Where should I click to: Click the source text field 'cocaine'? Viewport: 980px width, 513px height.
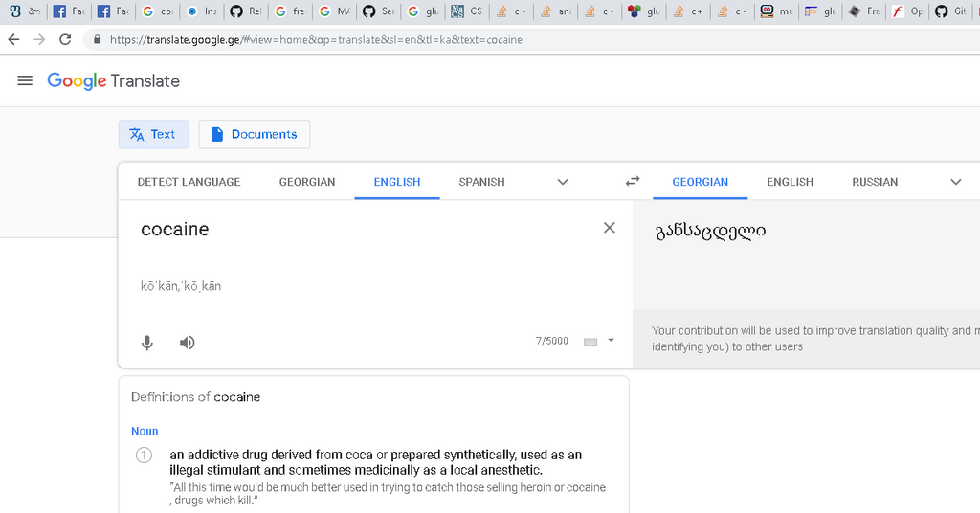click(x=175, y=230)
